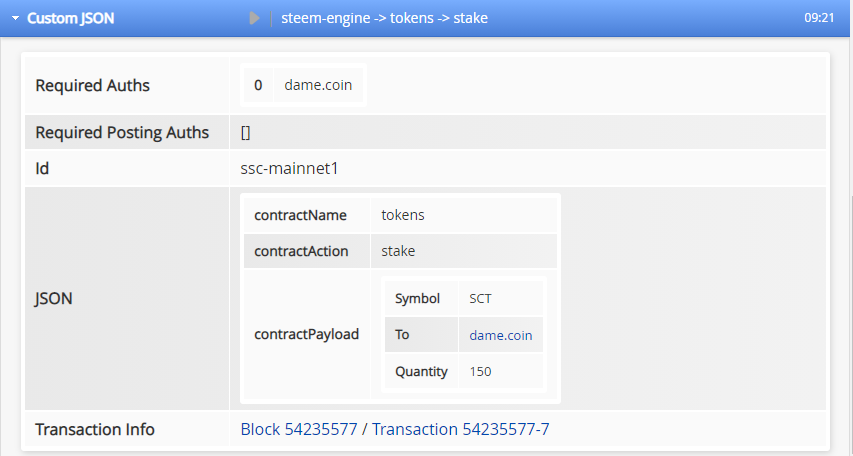The width and height of the screenshot is (853, 456).
Task: Collapse the Custom JSON section arrow
Action: pos(15,19)
